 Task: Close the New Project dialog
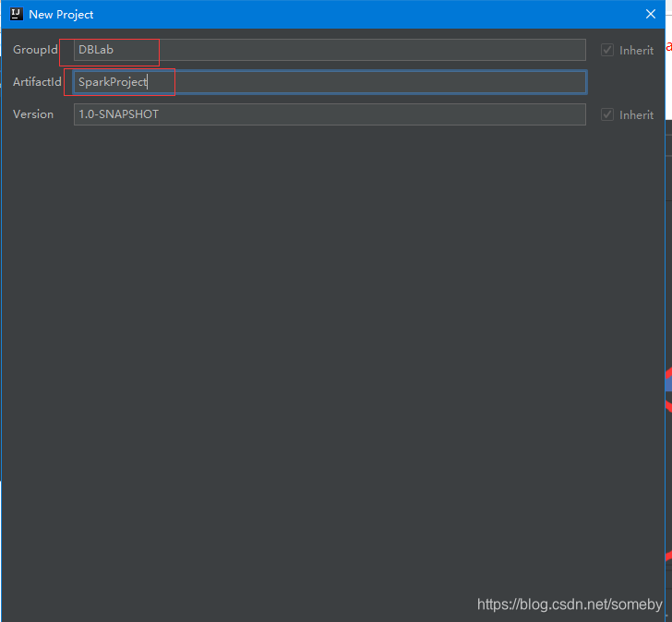coord(651,14)
